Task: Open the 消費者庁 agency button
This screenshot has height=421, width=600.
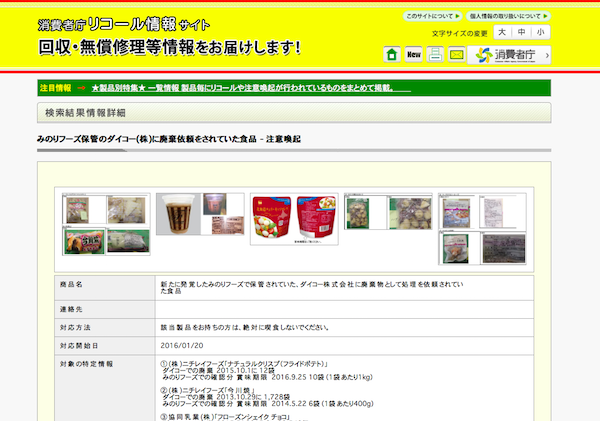Action: tap(509, 55)
